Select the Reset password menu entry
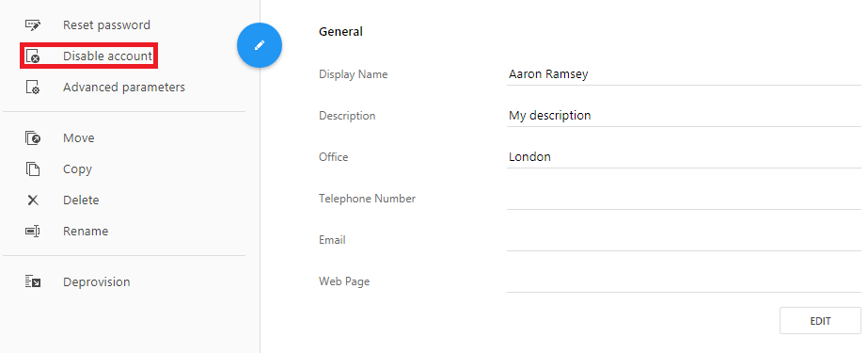 coord(106,24)
